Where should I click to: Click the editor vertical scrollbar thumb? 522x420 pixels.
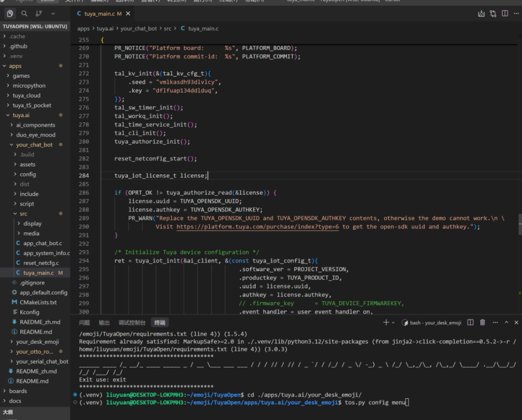coord(520,224)
